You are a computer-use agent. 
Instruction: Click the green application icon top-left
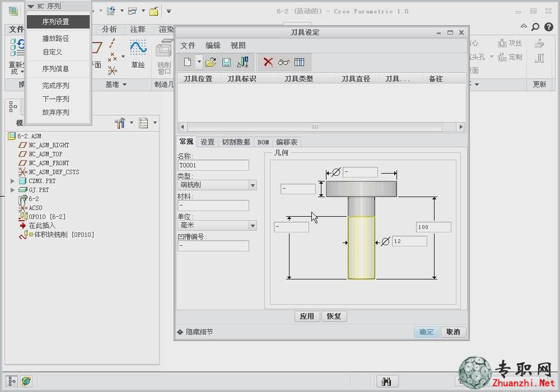click(x=13, y=11)
